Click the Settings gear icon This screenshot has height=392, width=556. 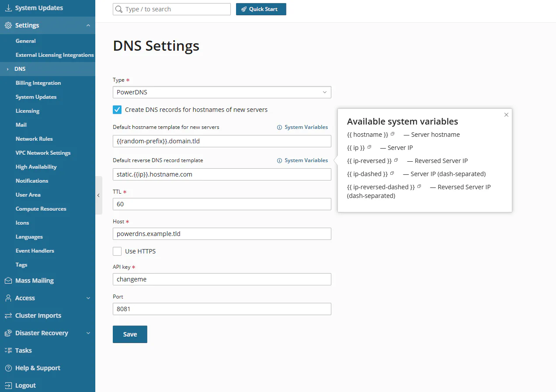point(8,25)
